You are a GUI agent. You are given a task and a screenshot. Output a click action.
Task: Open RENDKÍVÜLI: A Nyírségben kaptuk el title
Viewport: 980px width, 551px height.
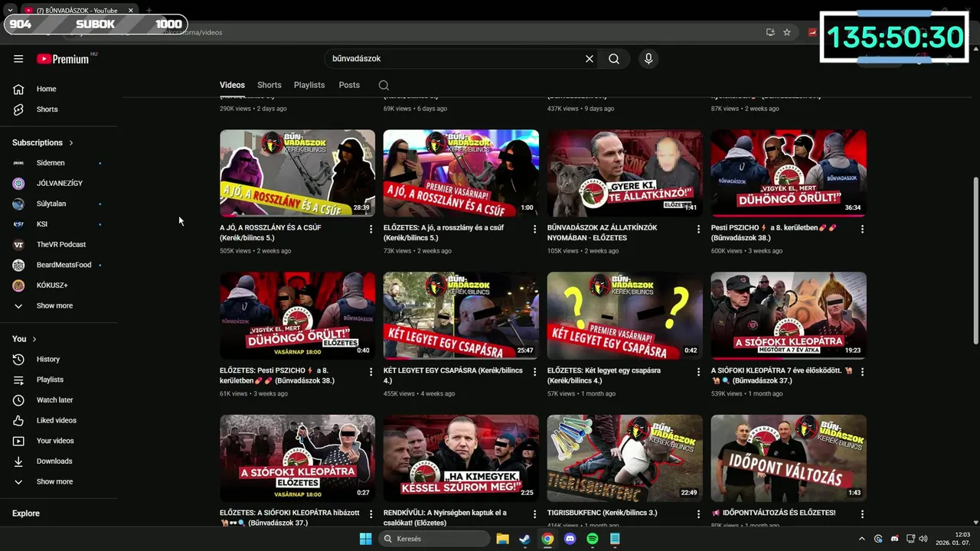445,517
